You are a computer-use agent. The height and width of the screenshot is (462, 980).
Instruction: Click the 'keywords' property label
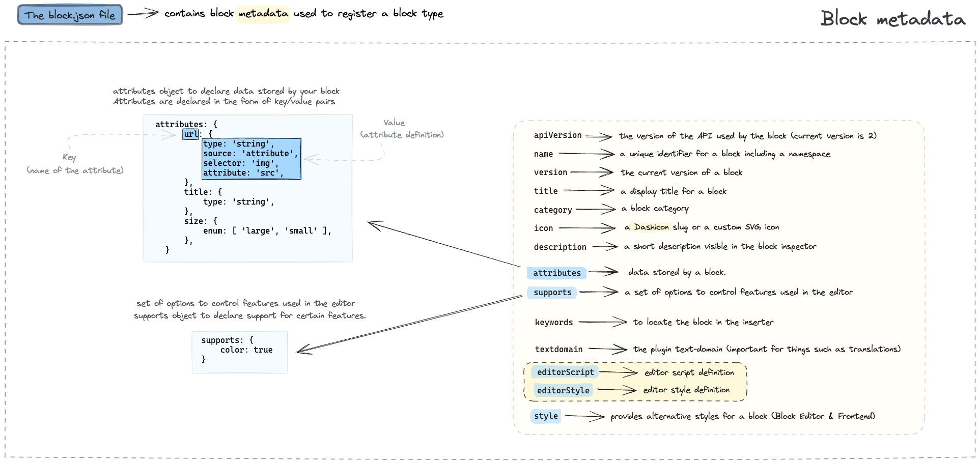[554, 323]
